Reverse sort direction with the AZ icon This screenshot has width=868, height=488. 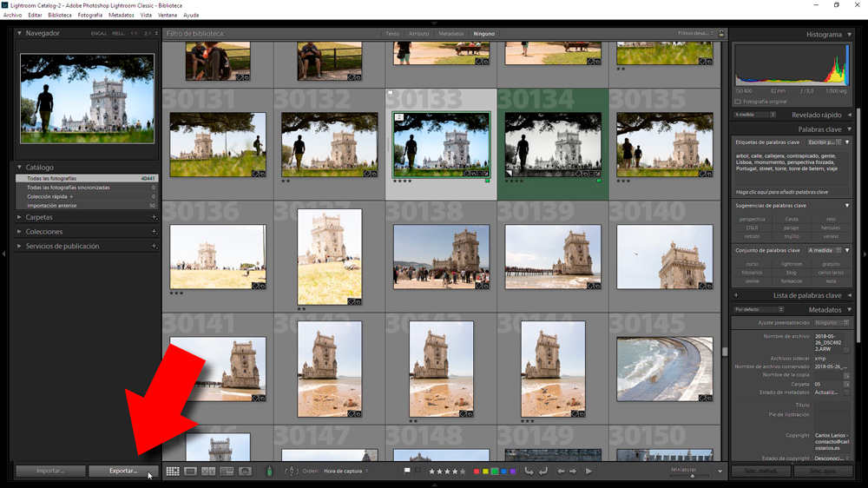(x=292, y=472)
